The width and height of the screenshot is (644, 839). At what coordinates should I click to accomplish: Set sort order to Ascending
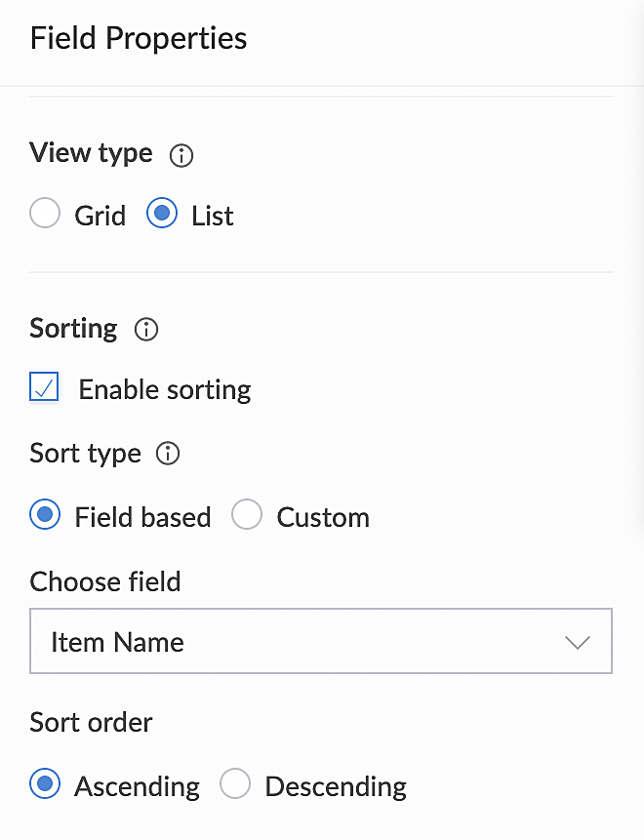(45, 783)
